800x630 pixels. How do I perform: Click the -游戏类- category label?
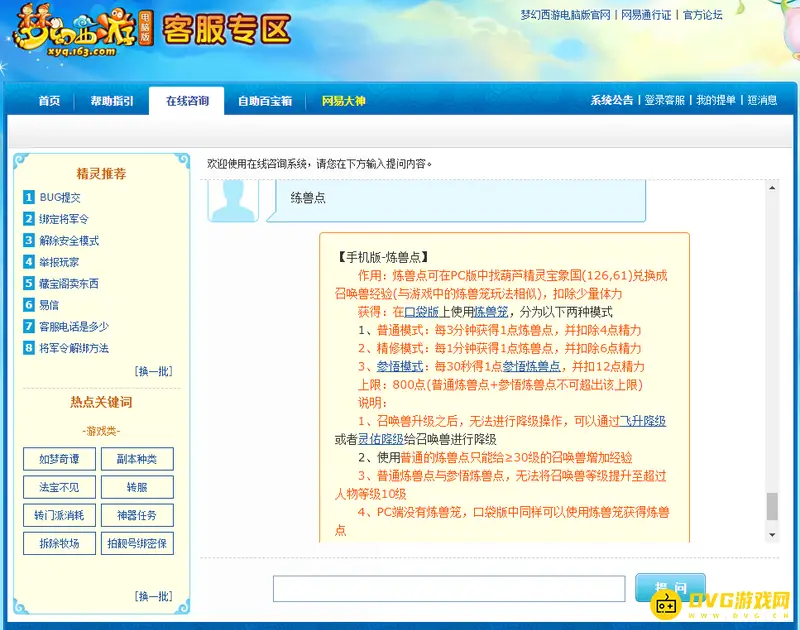[101, 432]
